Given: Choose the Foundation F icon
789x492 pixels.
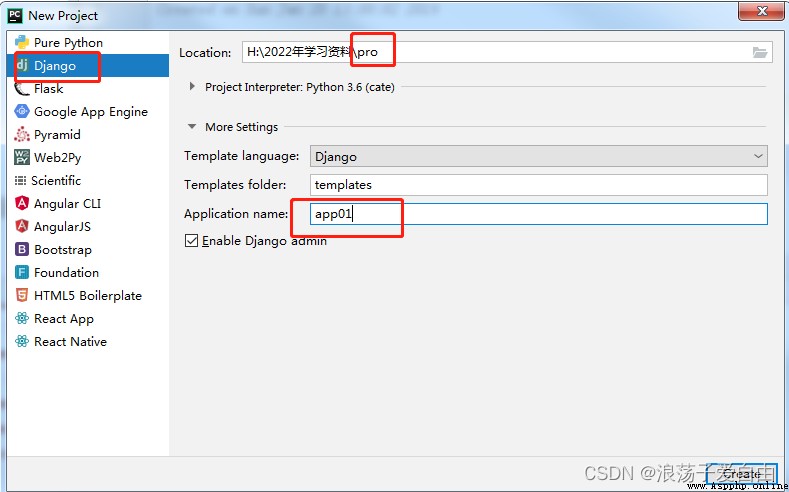Looking at the screenshot, I should (22, 272).
